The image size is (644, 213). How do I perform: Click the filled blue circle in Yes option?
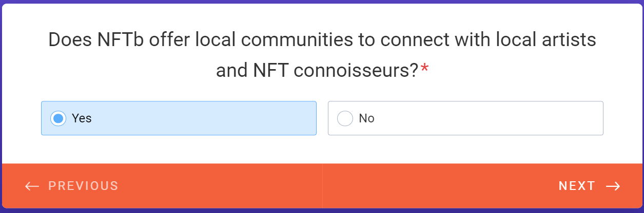click(x=58, y=118)
